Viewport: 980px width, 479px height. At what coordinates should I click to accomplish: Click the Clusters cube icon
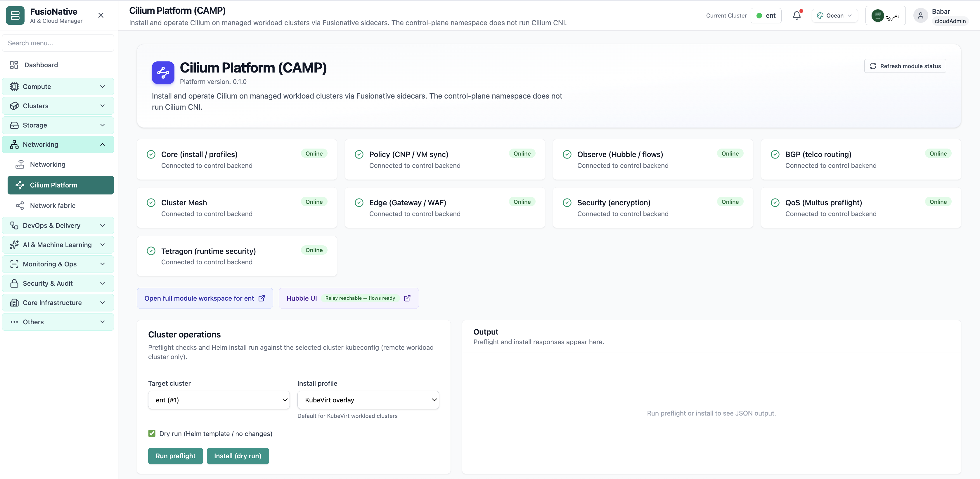[14, 106]
